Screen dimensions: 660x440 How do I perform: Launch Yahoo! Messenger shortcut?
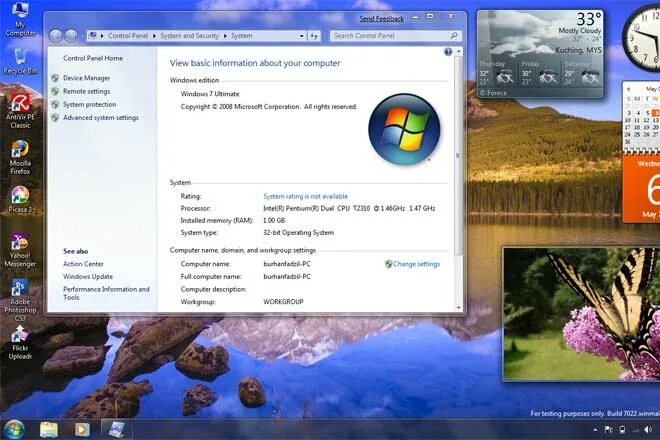(20, 250)
